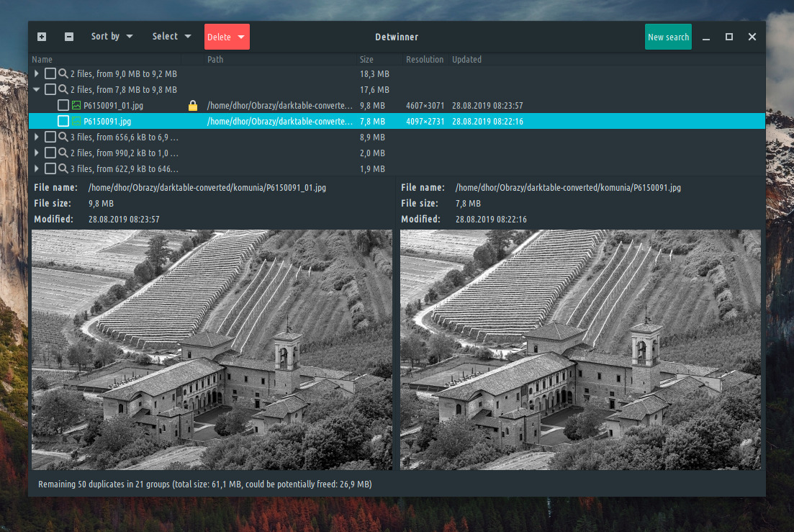The image size is (794, 532).
Task: Click the 4607×3071 resolution value
Action: pyautogui.click(x=425, y=106)
